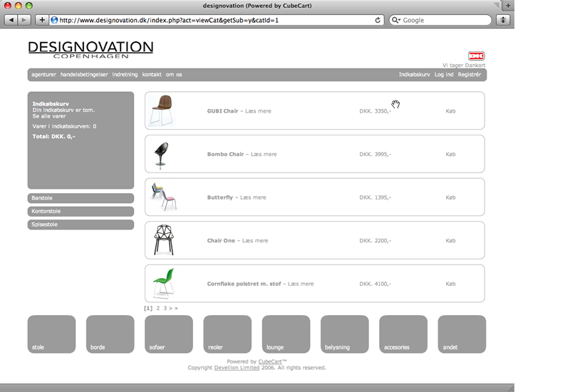This screenshot has height=392, width=570.
Task: Click the last-page double arrow
Action: [176, 309]
